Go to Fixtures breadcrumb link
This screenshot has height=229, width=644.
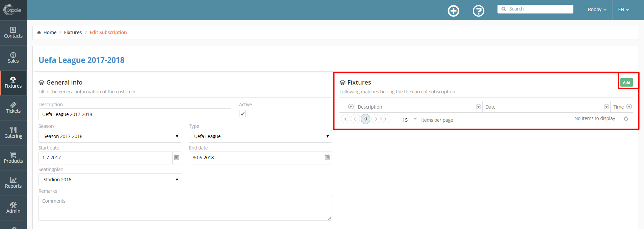point(73,32)
